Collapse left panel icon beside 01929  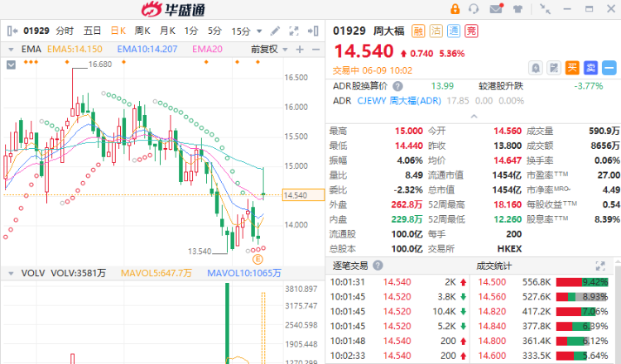[12, 31]
